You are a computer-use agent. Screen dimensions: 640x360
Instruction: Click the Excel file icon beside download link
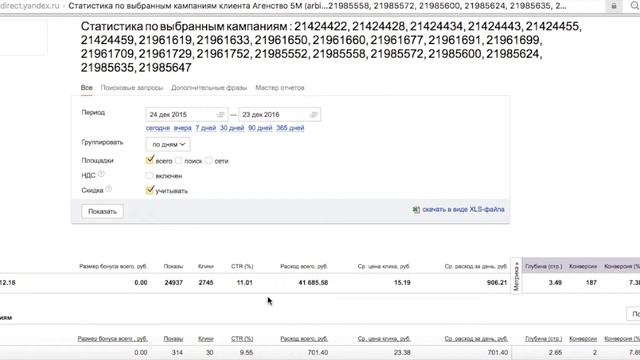point(416,209)
